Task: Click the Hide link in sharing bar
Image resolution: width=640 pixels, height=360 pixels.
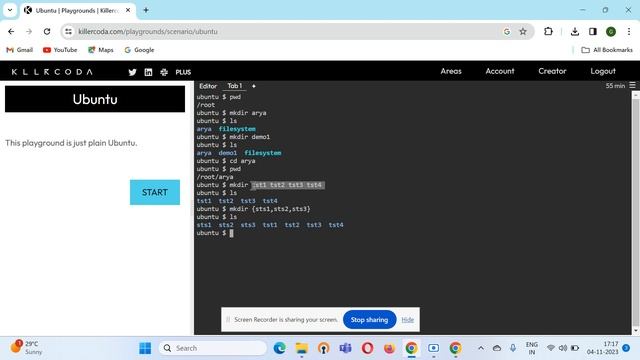Action: point(407,320)
